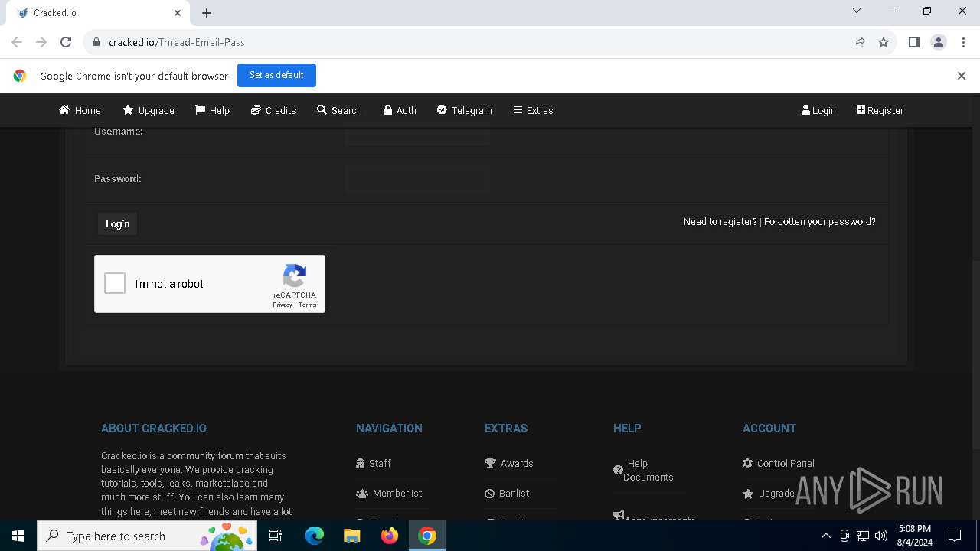Image resolution: width=980 pixels, height=551 pixels.
Task: Click the taskbar search box
Action: coord(147,536)
